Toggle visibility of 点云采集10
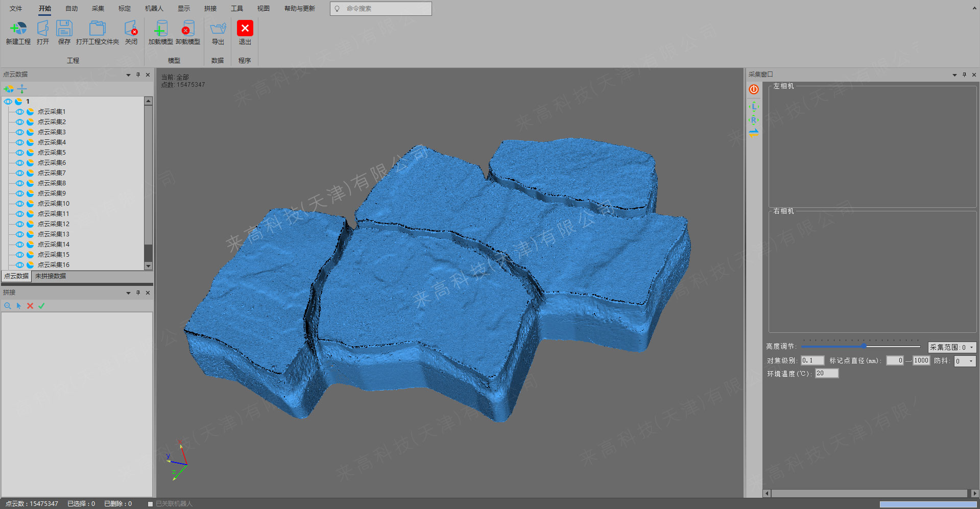Viewport: 980px width, 509px height. 20,204
